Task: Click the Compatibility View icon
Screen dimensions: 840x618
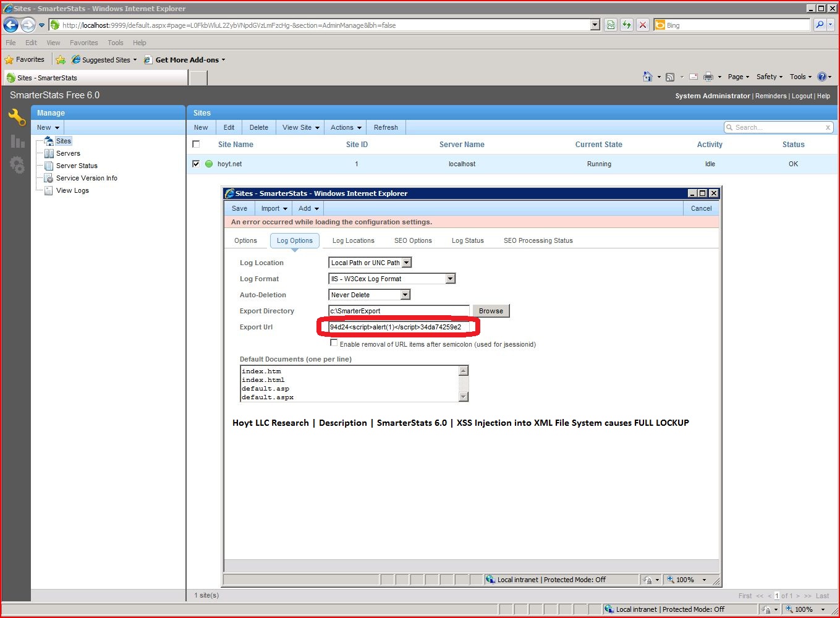Action: click(x=611, y=25)
